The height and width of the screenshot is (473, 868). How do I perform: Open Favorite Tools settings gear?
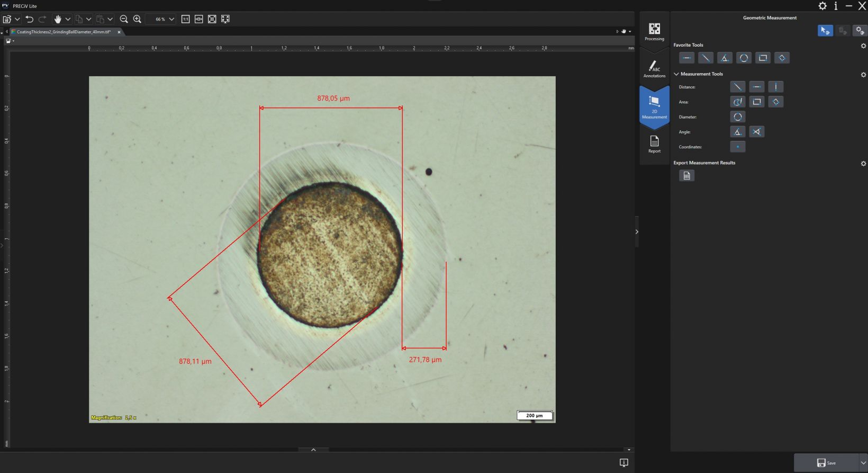[x=863, y=46]
